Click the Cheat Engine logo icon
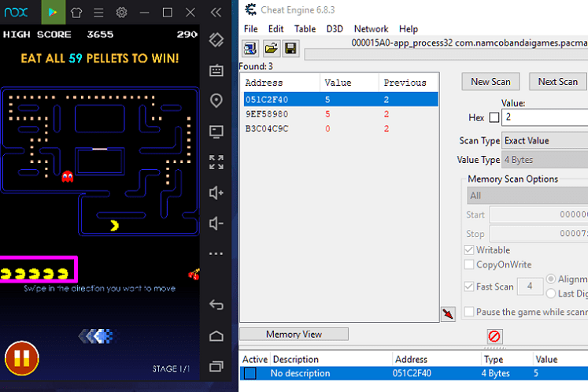588x392 pixels. point(250,9)
